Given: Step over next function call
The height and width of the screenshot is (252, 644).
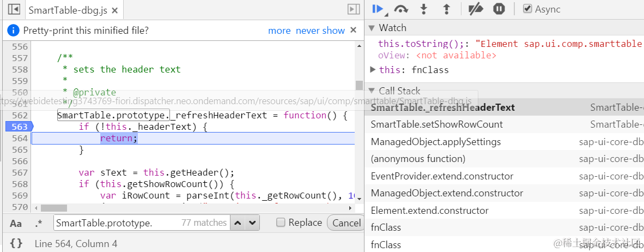Looking at the screenshot, I should click(401, 9).
